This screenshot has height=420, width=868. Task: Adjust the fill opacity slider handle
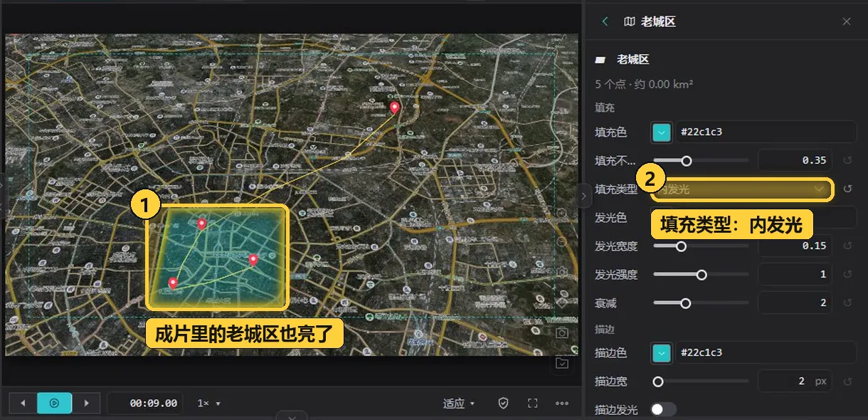(x=687, y=161)
